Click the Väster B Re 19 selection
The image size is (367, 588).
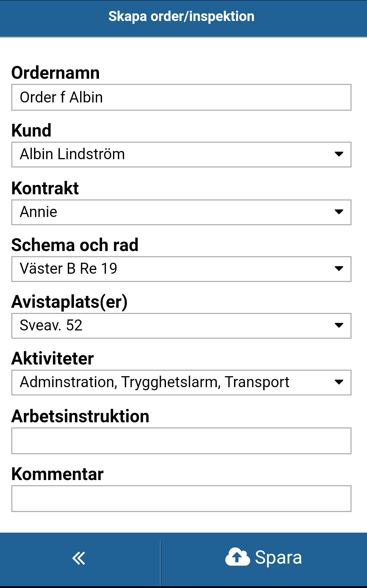coord(69,269)
